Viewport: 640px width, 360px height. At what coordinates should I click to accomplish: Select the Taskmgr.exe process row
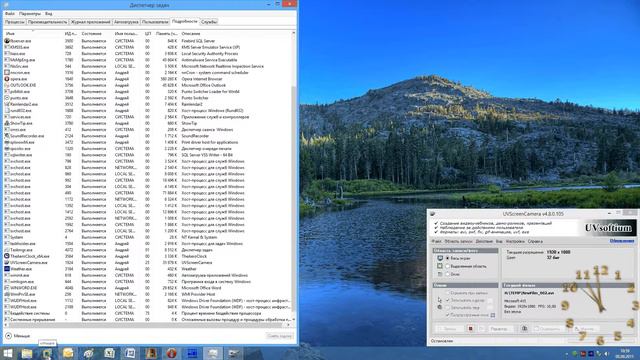tap(148, 250)
